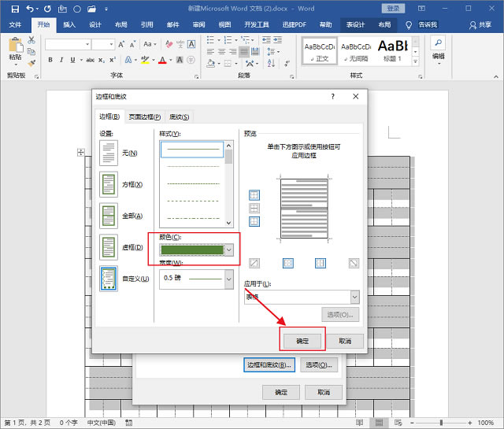Toggle inside horizontal border button in preview
The image size is (504, 429).
click(x=254, y=209)
